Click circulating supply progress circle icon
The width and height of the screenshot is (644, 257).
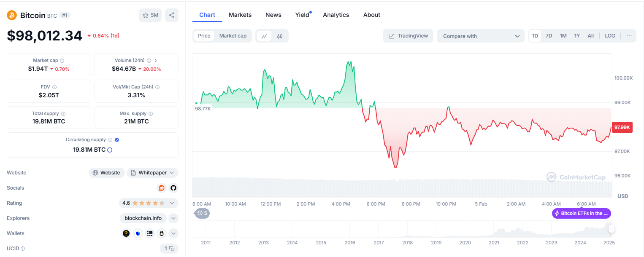(x=110, y=150)
